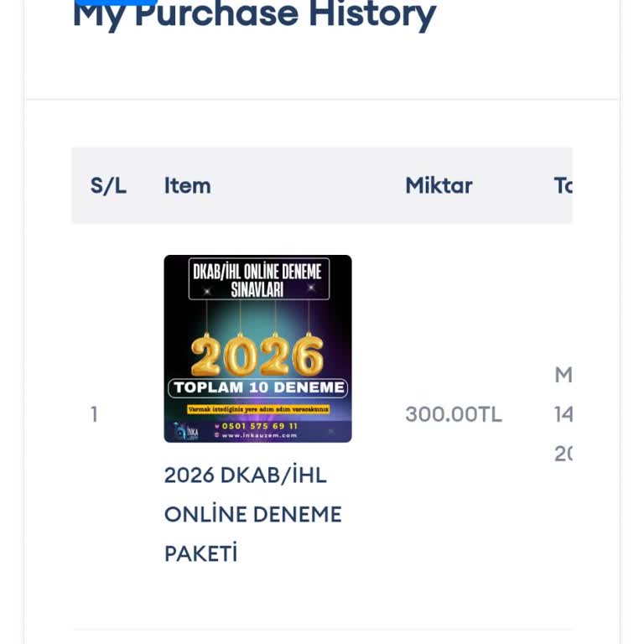The height and width of the screenshot is (644, 644).
Task: Click the blue bar above the heading
Action: pyautogui.click(x=116, y=2)
